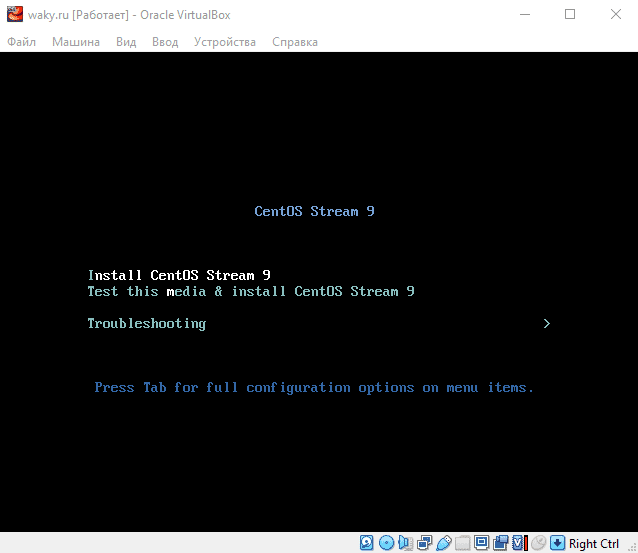
Task: Click the network adapters status icon
Action: coord(424,543)
